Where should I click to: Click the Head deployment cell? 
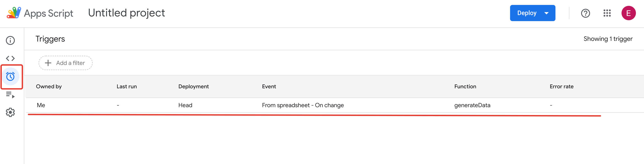pyautogui.click(x=185, y=105)
